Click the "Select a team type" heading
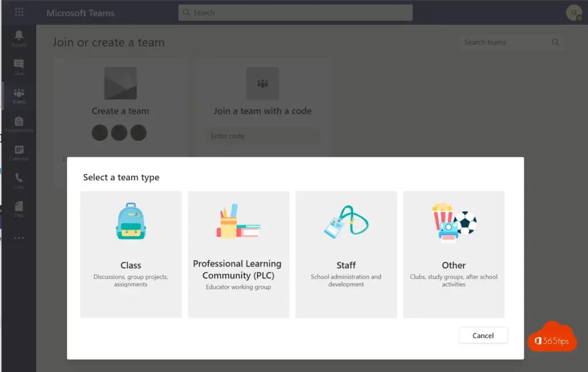The width and height of the screenshot is (588, 372). [121, 177]
